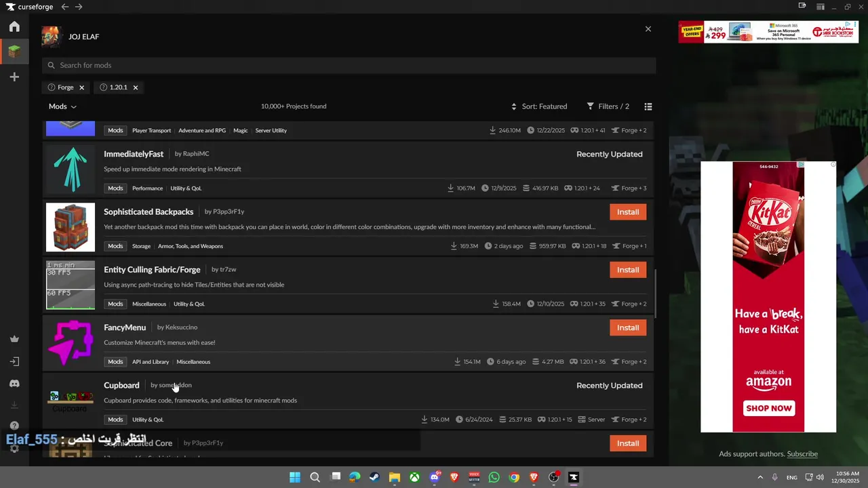The image size is (868, 488).
Task: Click the plus icon to add a game
Action: tap(14, 77)
